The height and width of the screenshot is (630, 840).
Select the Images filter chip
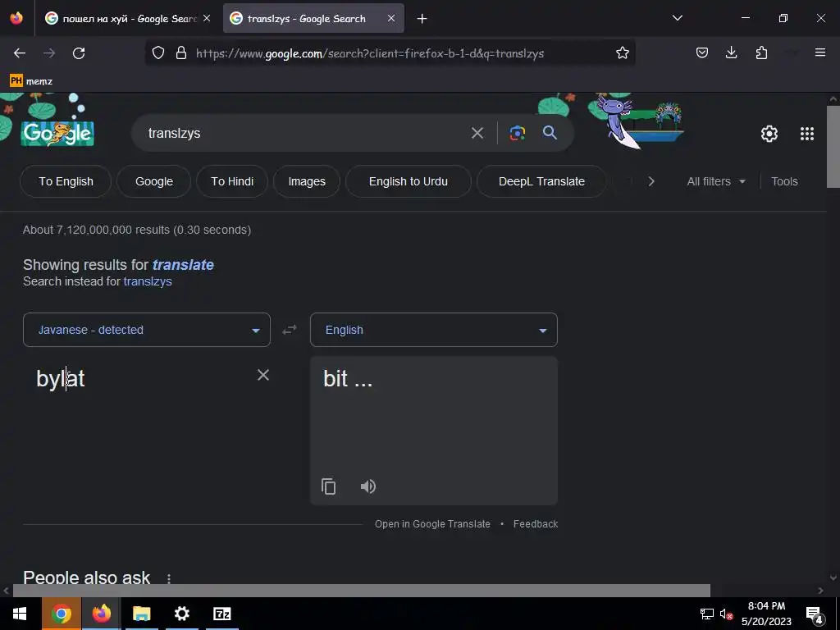point(307,181)
